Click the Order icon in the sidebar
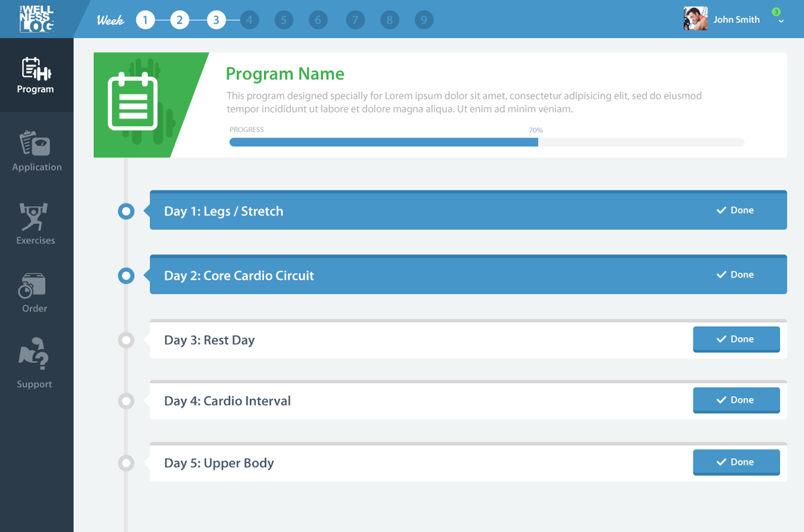The width and height of the screenshot is (804, 532). click(36, 293)
